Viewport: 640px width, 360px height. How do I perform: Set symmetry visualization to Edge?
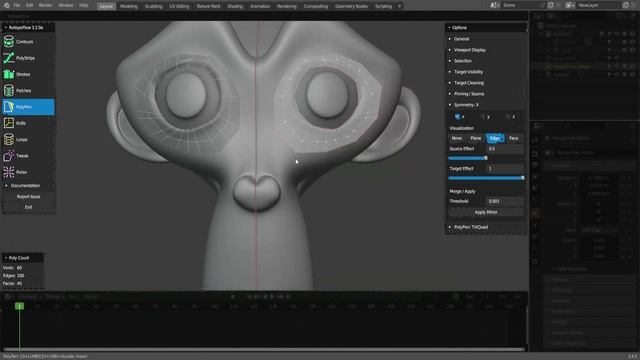coord(495,138)
